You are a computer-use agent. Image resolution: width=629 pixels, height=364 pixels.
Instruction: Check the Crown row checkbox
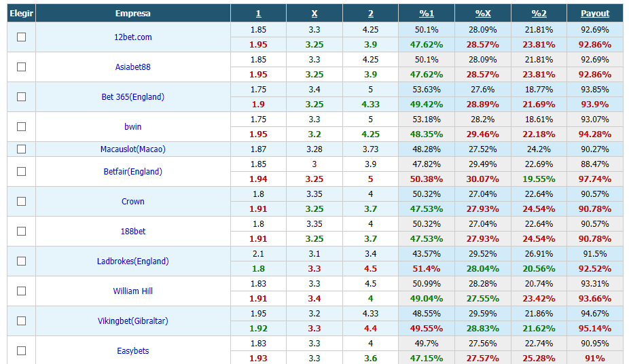[21, 201]
